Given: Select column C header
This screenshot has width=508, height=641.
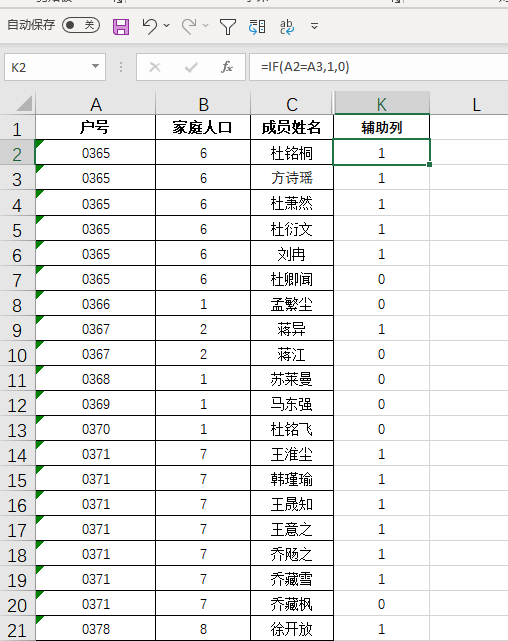Looking at the screenshot, I should pos(292,105).
